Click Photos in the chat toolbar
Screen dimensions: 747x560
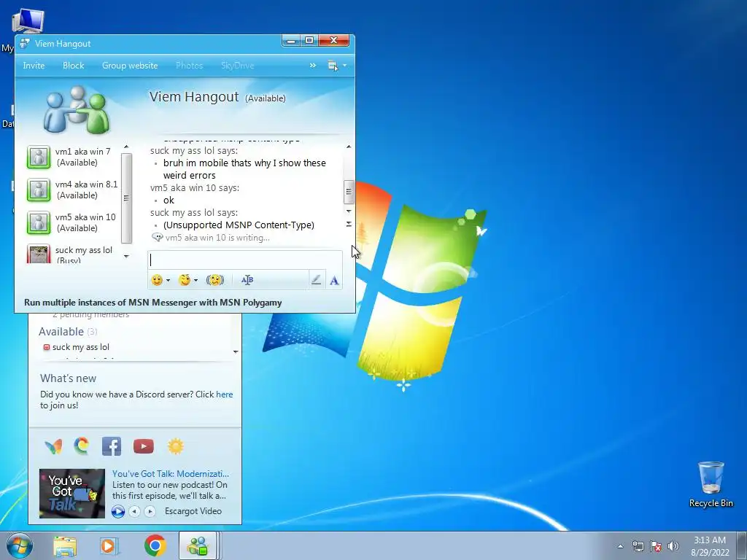pos(189,66)
